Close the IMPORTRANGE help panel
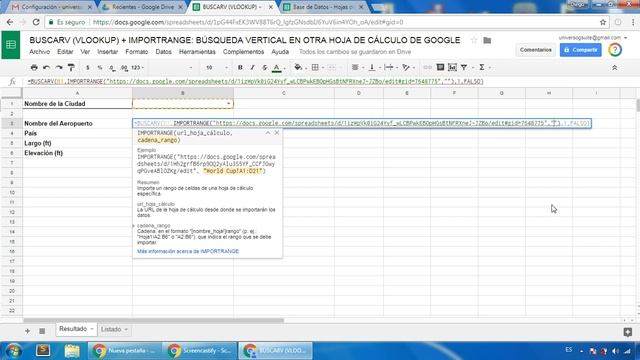The width and height of the screenshot is (640, 360). [277, 133]
